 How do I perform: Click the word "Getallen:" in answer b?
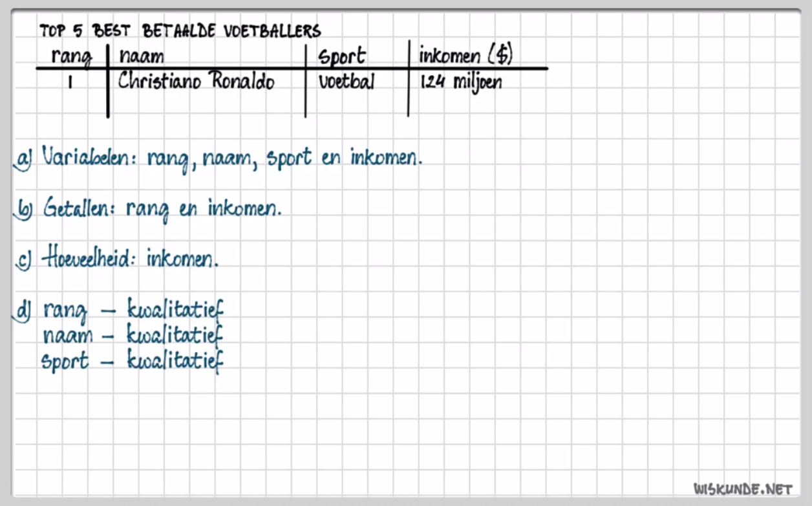(79, 208)
